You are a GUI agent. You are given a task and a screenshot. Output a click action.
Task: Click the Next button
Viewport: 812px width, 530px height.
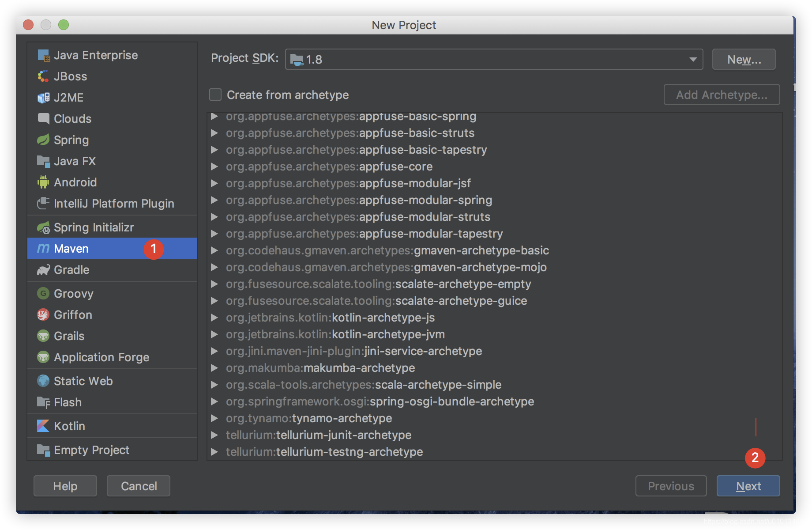(x=748, y=486)
